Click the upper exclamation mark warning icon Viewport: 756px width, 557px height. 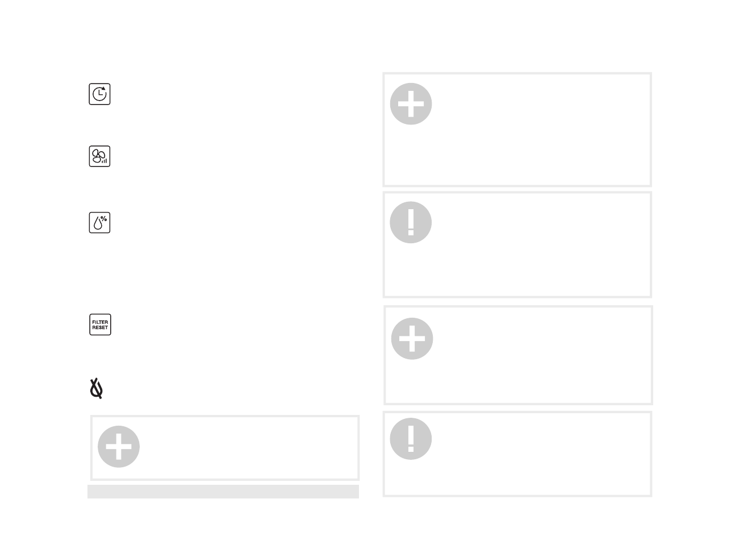411,222
